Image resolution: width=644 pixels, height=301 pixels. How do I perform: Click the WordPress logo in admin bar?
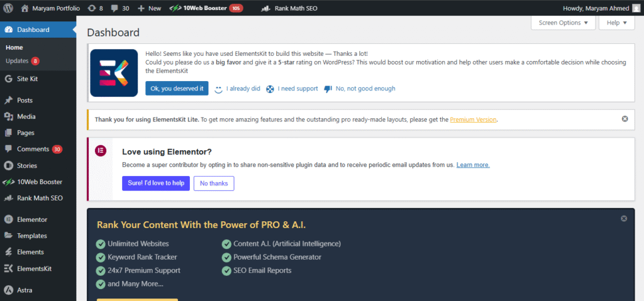(9, 8)
